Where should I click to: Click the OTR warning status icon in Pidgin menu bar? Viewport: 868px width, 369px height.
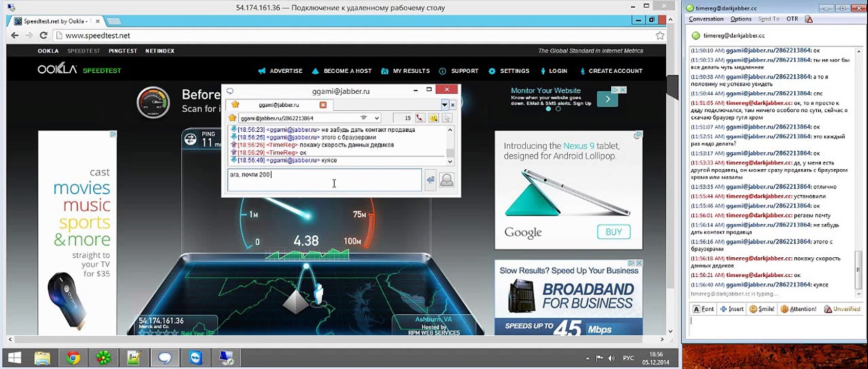click(x=809, y=19)
